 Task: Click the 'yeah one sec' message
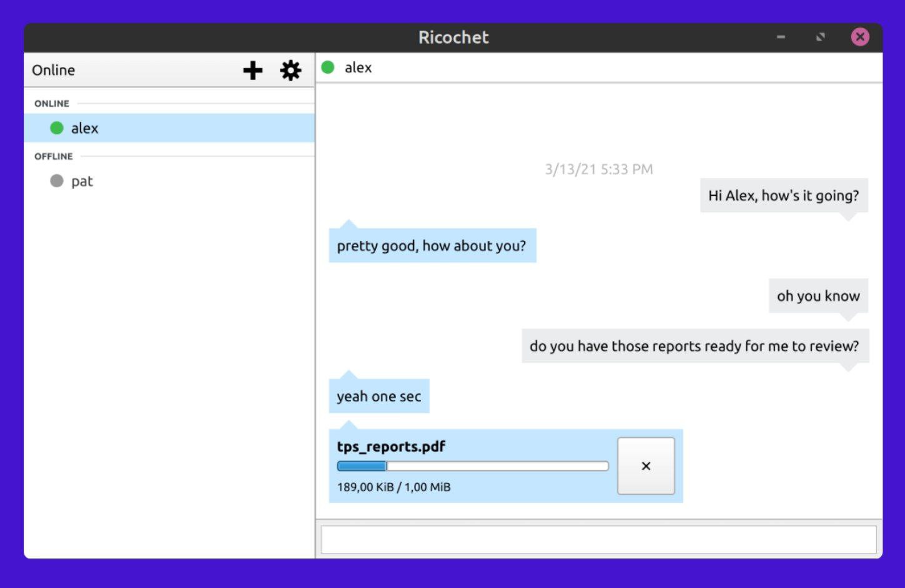pyautogui.click(x=379, y=396)
